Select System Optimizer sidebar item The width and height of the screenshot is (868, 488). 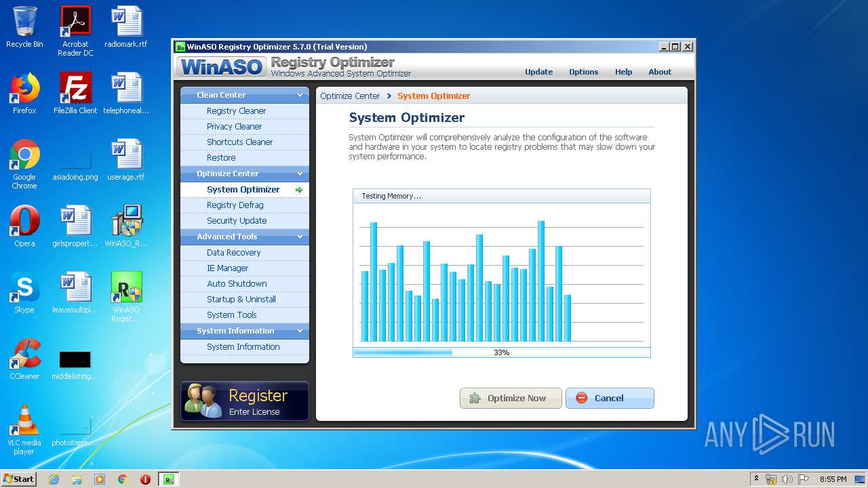click(x=245, y=190)
